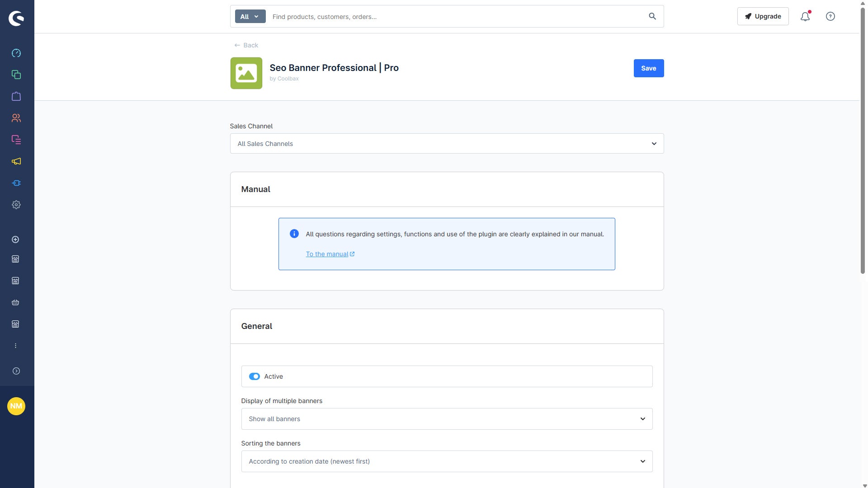868x488 pixels.
Task: Click the info icon in the manual notice
Action: point(294,234)
